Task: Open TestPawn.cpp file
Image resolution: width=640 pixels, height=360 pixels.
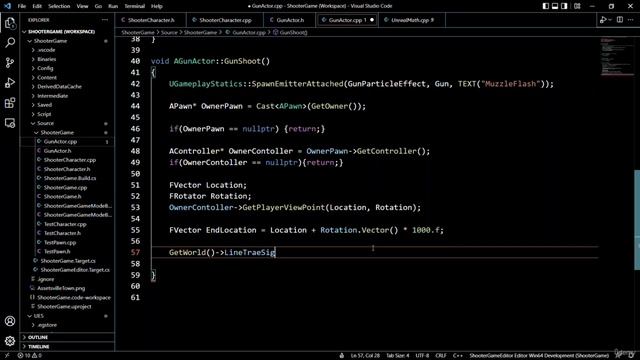Action: (x=60, y=242)
